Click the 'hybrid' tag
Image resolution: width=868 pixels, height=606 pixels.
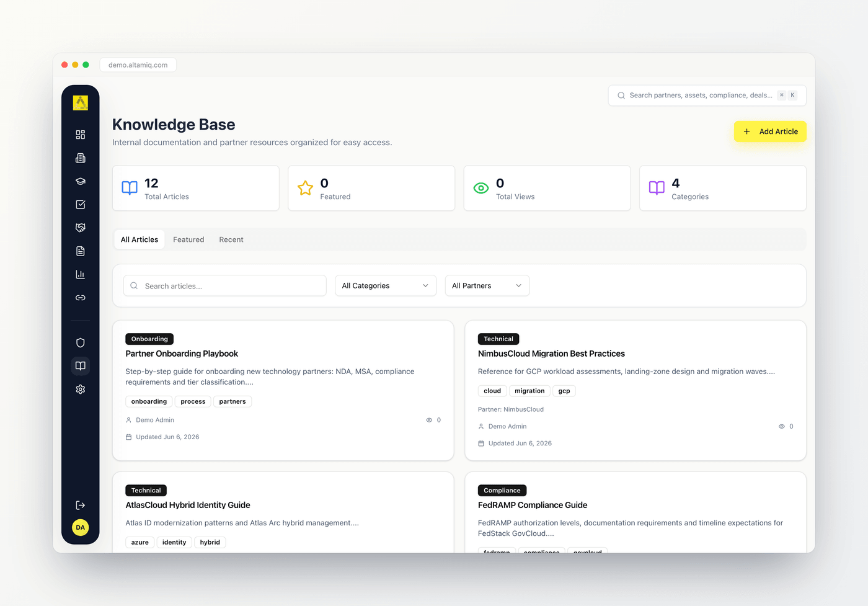[x=210, y=542]
